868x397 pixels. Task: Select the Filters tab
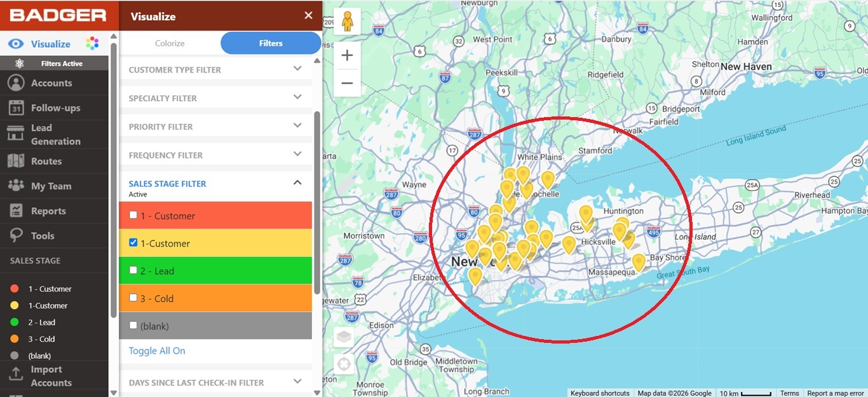click(271, 43)
